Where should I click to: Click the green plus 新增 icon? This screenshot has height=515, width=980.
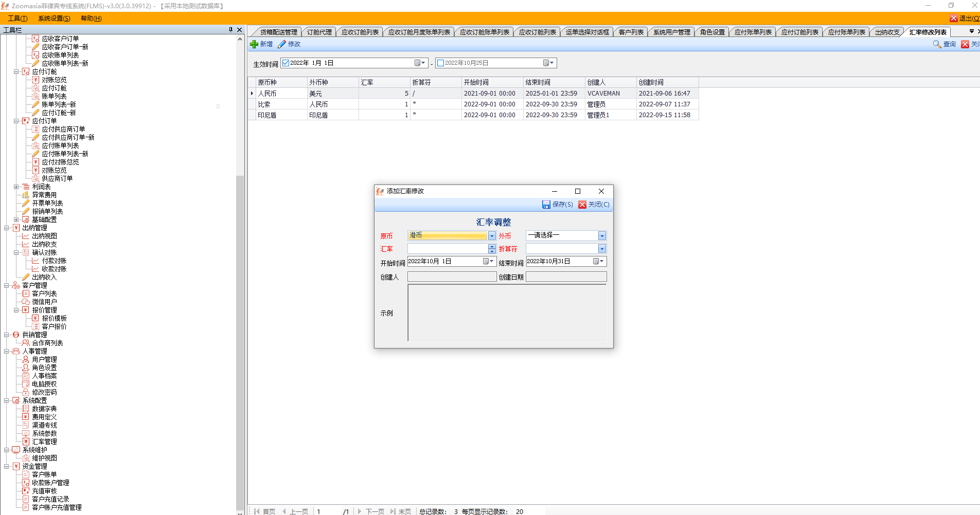pos(254,44)
